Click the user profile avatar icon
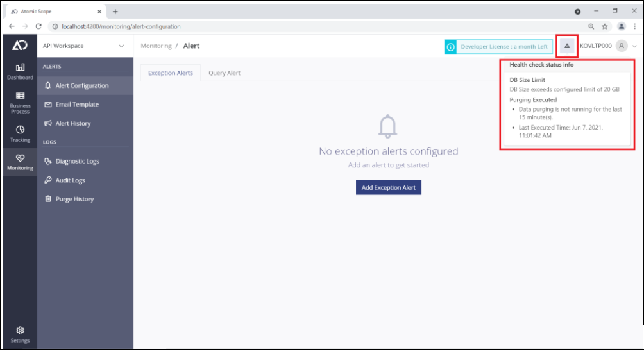Image resolution: width=644 pixels, height=351 pixels. (x=621, y=46)
